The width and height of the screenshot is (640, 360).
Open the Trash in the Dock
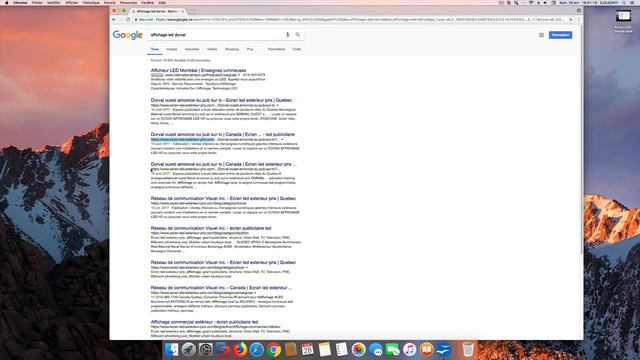click(468, 349)
